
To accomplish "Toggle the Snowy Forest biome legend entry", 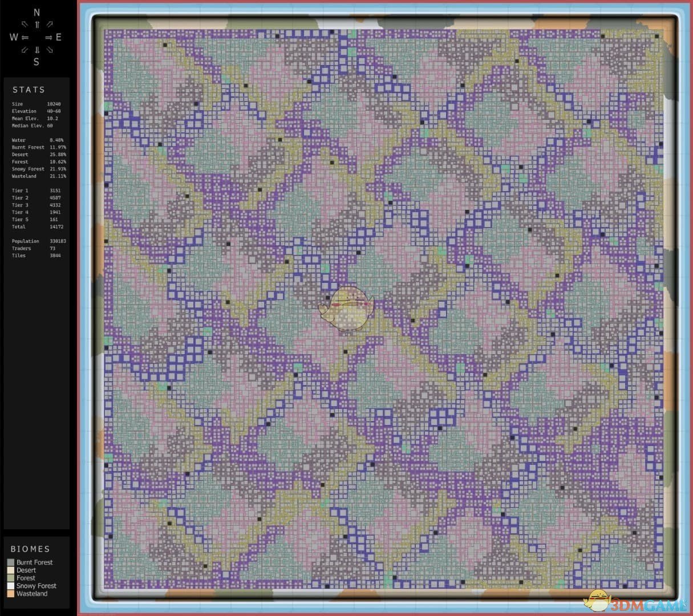I will [x=36, y=586].
